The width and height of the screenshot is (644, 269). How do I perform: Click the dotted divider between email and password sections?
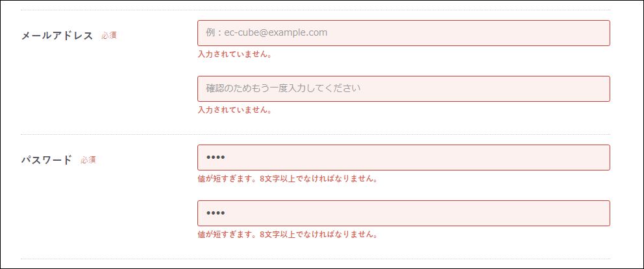[316, 134]
